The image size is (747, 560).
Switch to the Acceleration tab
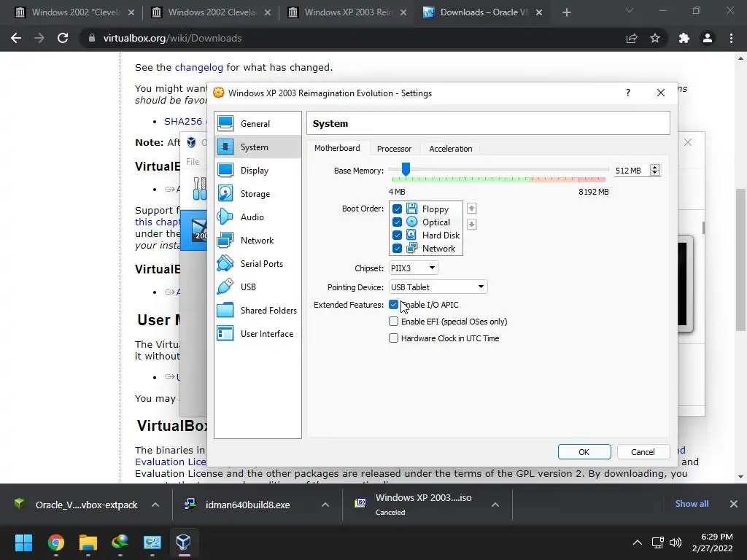(450, 149)
